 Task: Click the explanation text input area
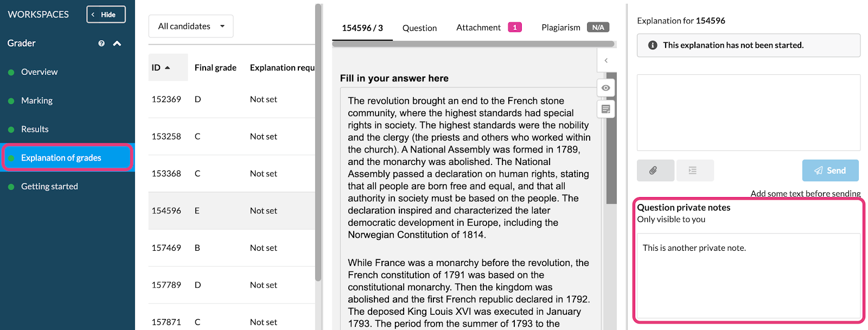pos(748,112)
